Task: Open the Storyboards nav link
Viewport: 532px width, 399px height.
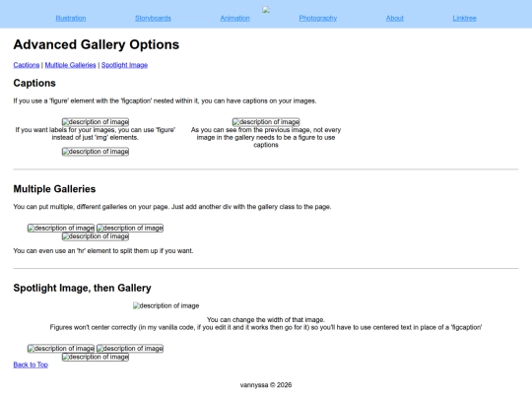Action: (x=153, y=19)
